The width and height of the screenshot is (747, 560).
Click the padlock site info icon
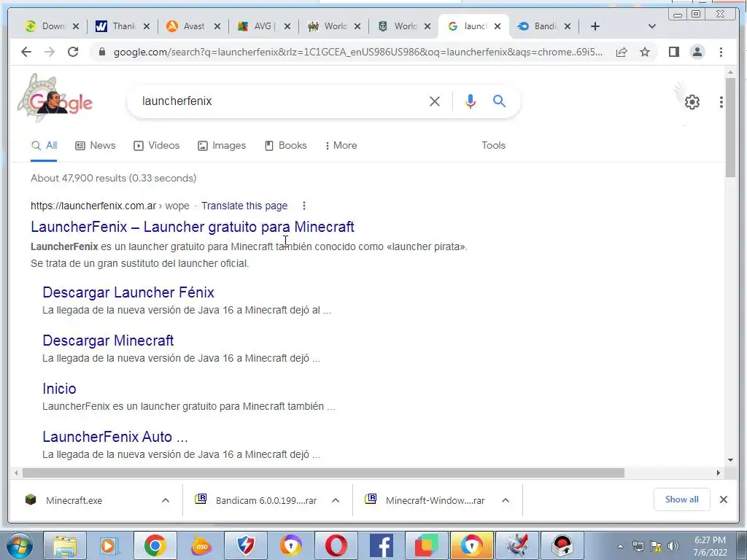(101, 52)
